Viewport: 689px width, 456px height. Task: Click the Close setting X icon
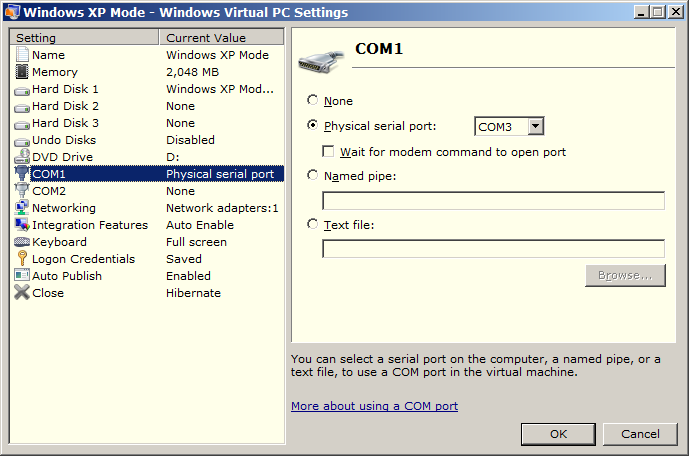(22, 292)
